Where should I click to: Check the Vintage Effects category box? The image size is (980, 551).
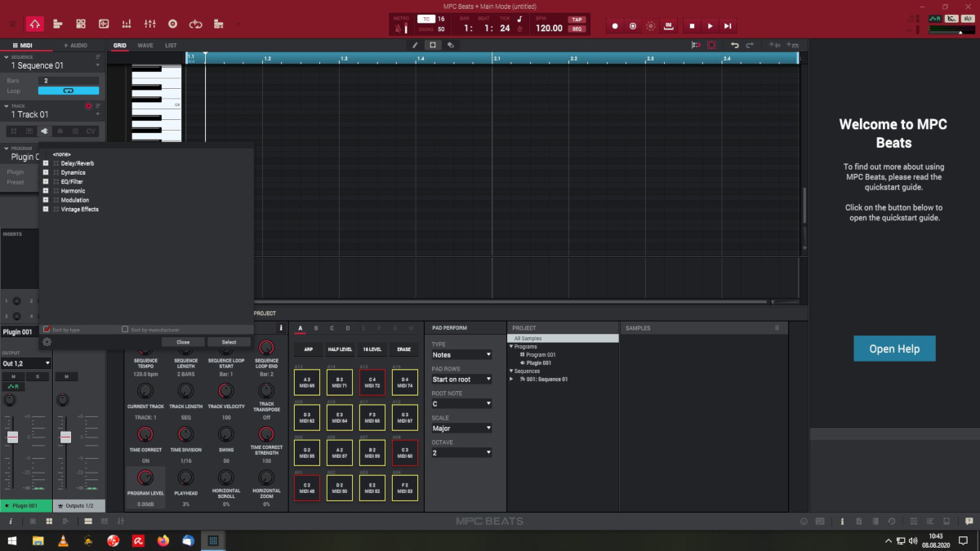tap(47, 209)
